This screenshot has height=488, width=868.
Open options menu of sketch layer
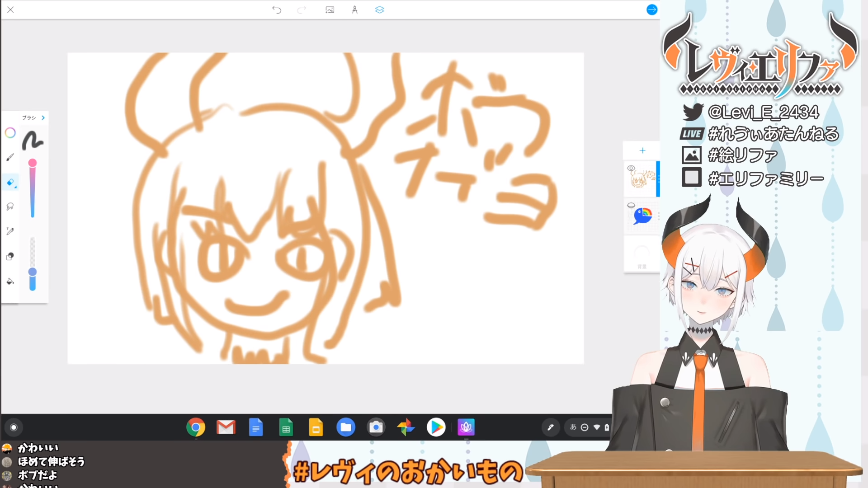point(658,179)
